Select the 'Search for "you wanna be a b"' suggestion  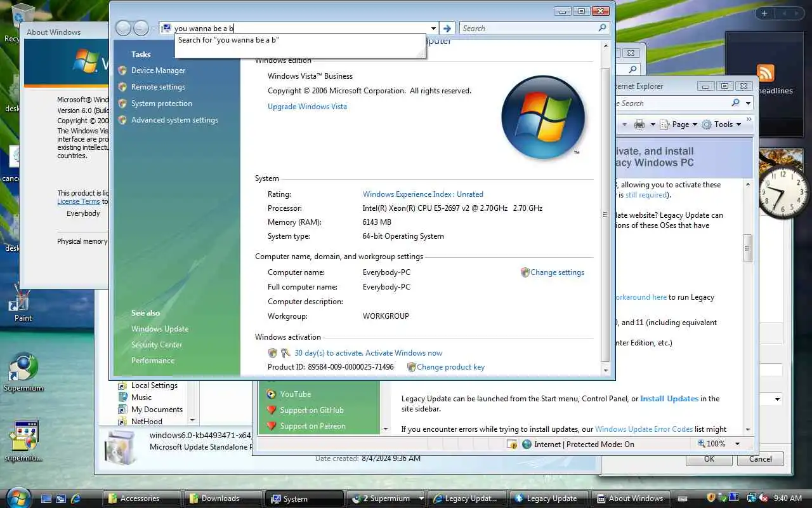point(299,40)
